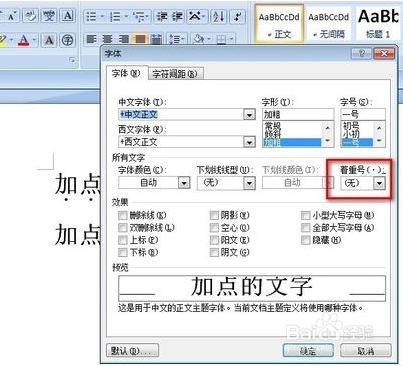
Task: Switch to the 字符间距(R) tab
Action: [x=175, y=74]
